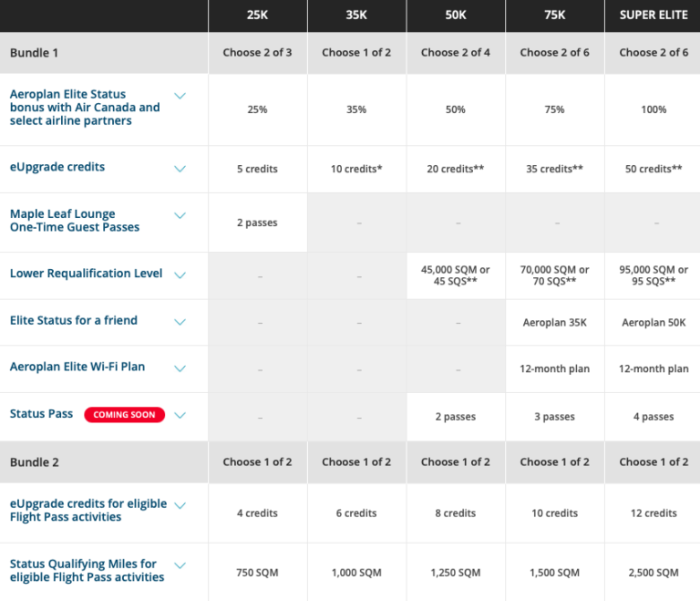Open eUpgrade credits for eligible Flight Pass link
700x601 pixels.
click(x=88, y=511)
